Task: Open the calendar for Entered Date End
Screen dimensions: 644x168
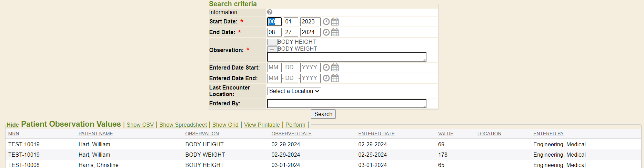Action: [335, 78]
